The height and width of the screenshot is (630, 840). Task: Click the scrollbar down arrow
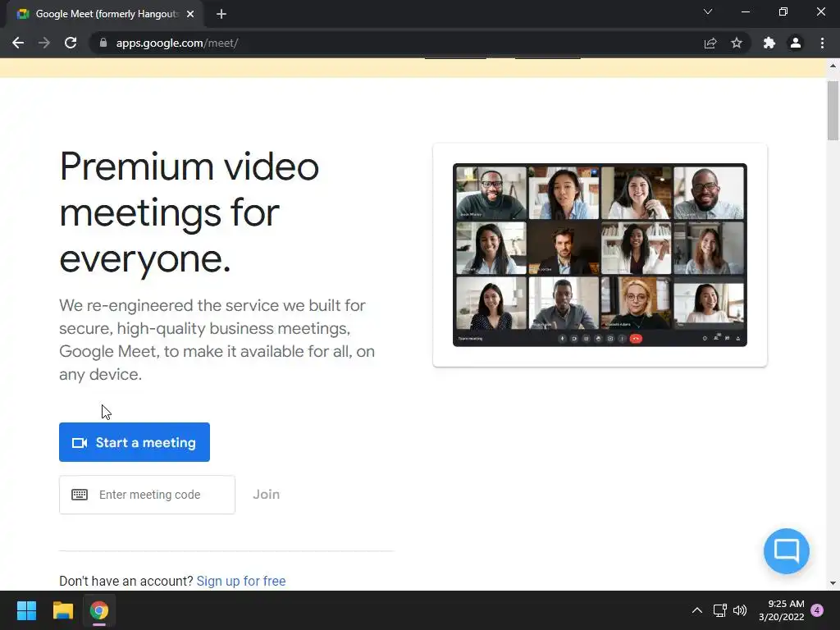point(833,583)
